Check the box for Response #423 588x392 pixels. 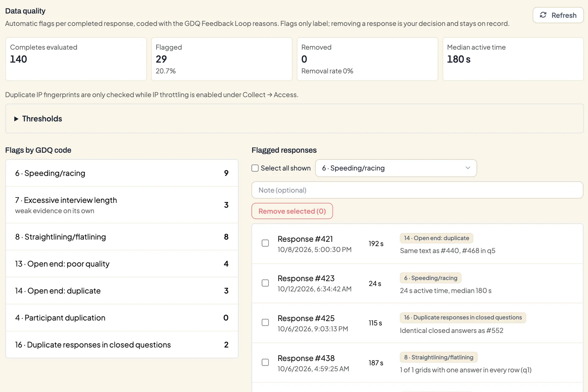265,283
